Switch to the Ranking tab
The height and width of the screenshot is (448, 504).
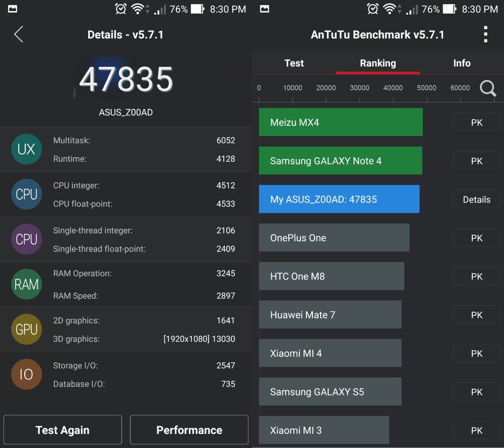pos(377,63)
